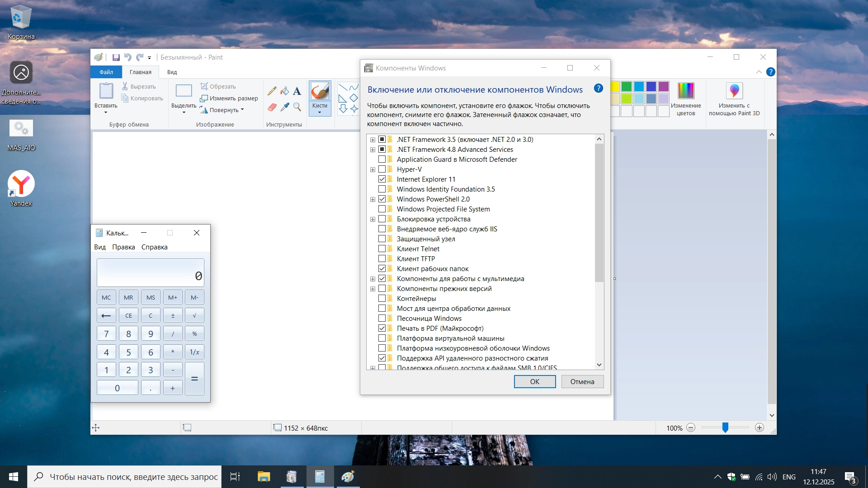Pick the Color picker eyedropper tool
Image resolution: width=868 pixels, height=488 pixels.
(x=284, y=107)
